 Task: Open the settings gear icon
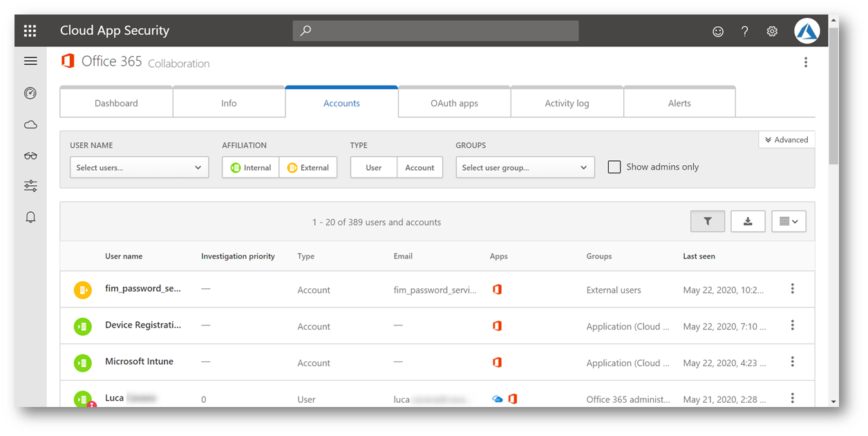click(x=773, y=31)
